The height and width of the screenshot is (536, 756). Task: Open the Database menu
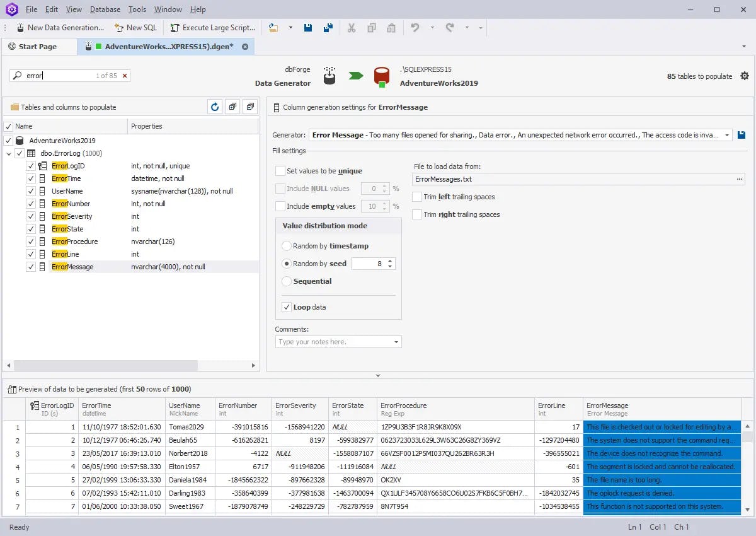tap(105, 9)
